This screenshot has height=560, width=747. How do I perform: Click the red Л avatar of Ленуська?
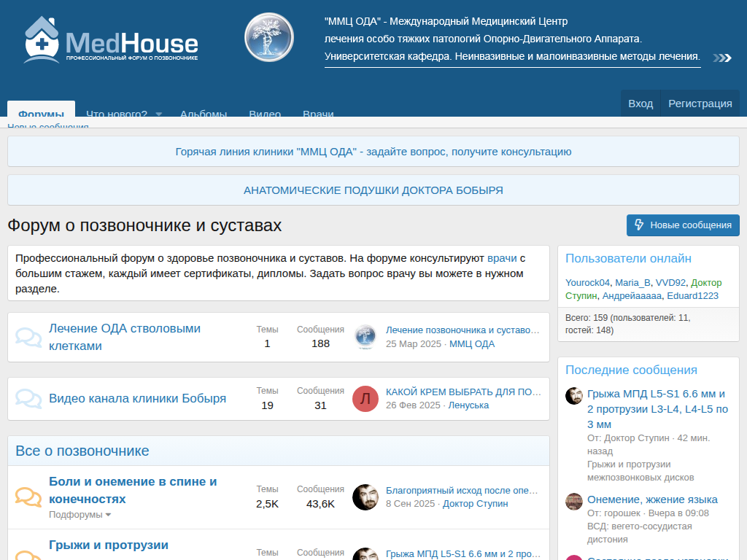click(365, 399)
